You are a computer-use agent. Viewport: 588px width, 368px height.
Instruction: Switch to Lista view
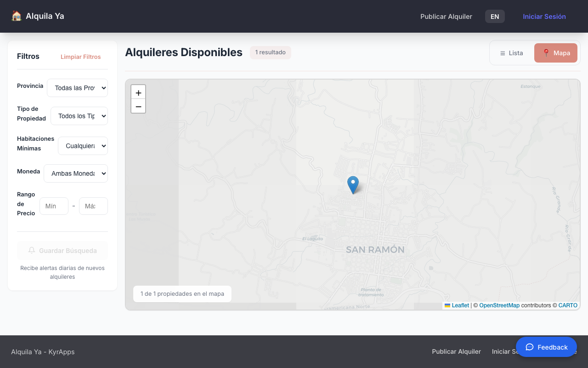(x=511, y=53)
